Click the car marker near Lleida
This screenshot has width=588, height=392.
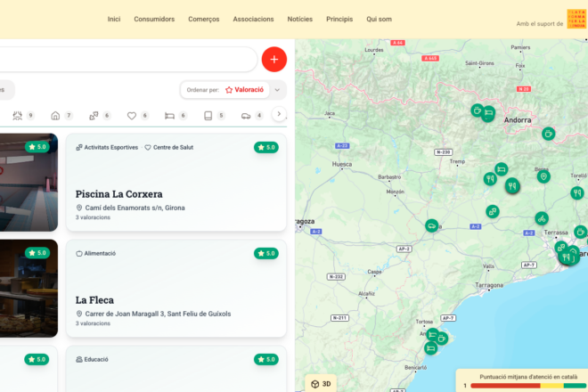click(431, 225)
